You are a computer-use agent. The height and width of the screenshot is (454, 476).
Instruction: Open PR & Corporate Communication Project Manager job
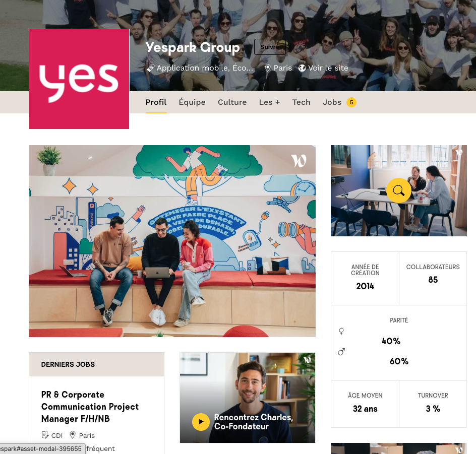click(x=90, y=407)
